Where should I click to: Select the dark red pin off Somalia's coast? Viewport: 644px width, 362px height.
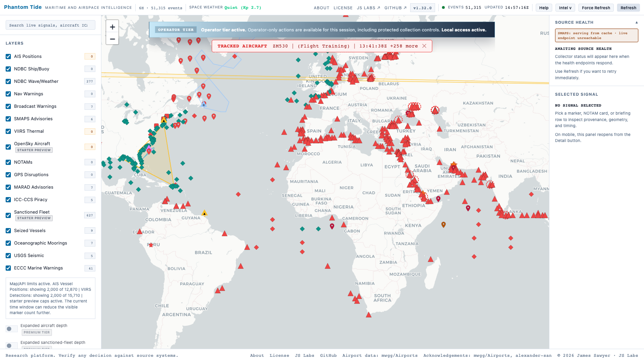tap(438, 199)
